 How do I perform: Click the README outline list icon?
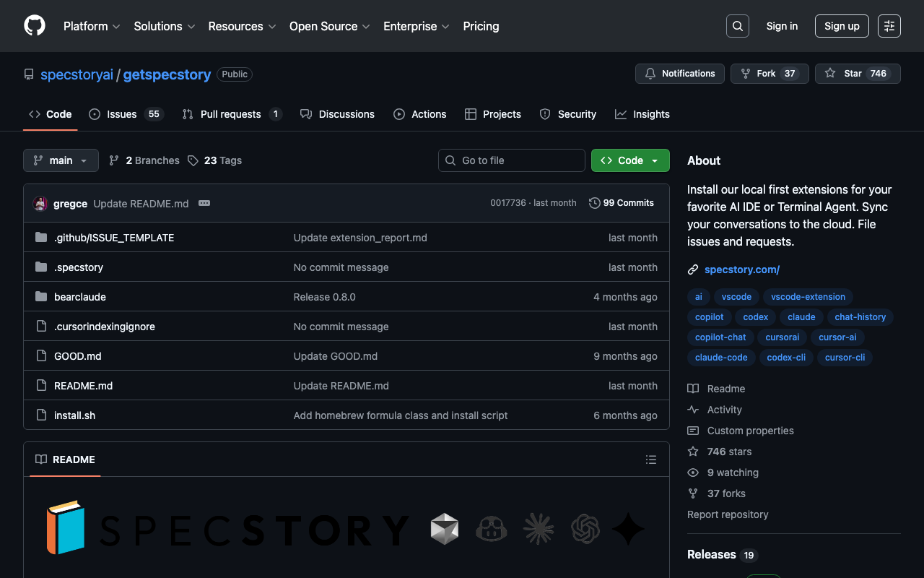point(650,460)
